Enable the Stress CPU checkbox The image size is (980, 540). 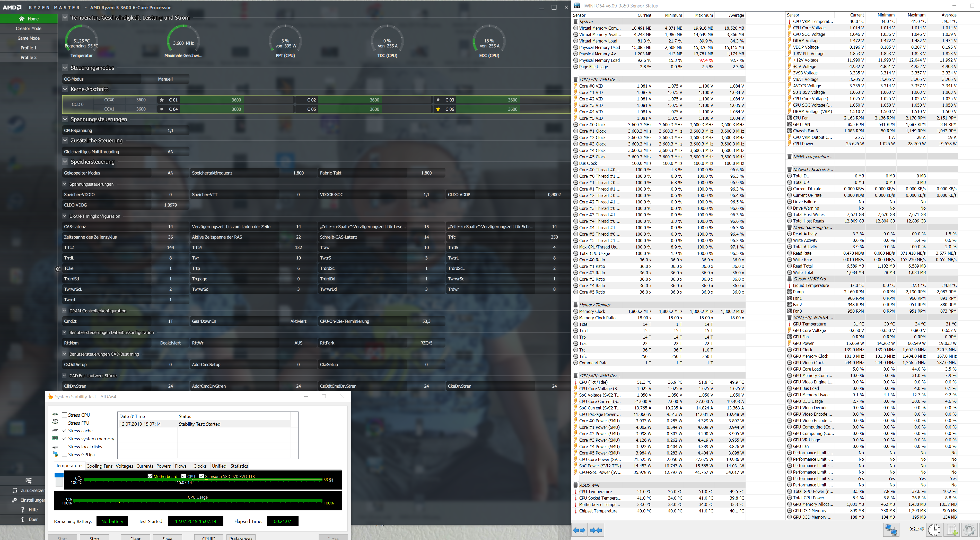coord(64,415)
